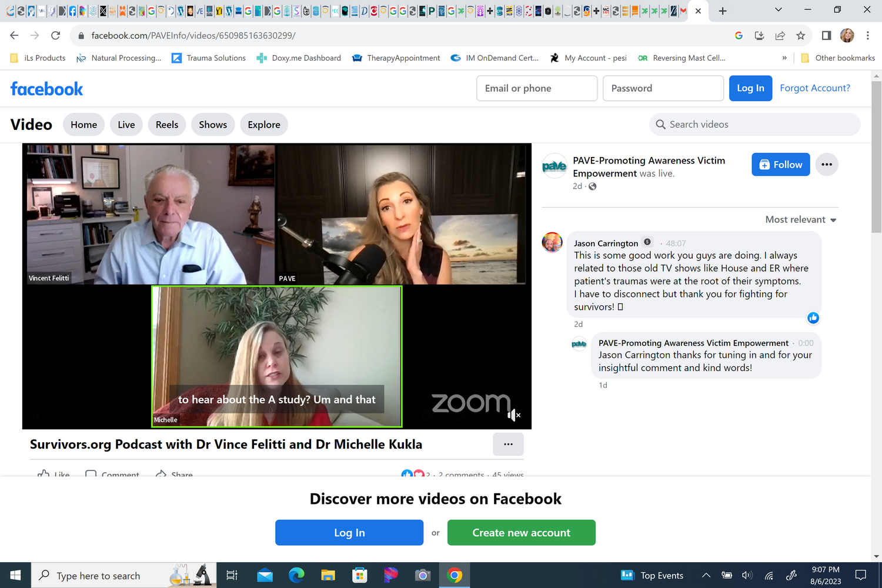Click the blue Log In banner button
The width and height of the screenshot is (882, 588).
pyautogui.click(x=349, y=533)
